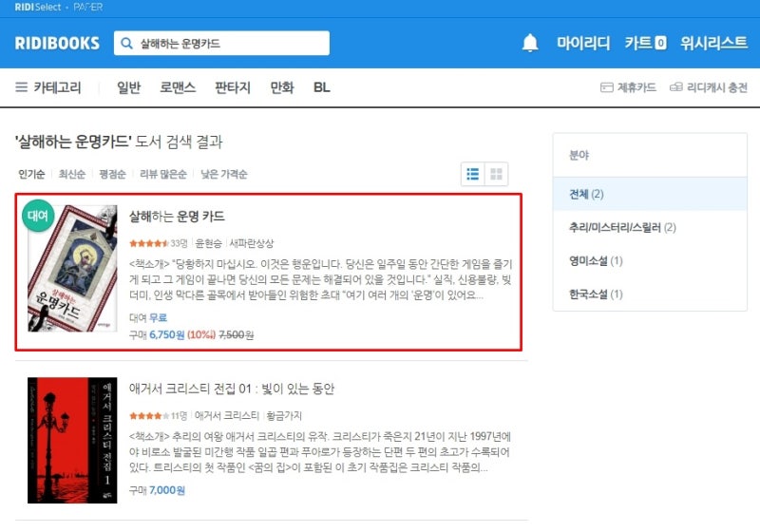
Task: Click the 11명 review count
Action: pyautogui.click(x=179, y=416)
